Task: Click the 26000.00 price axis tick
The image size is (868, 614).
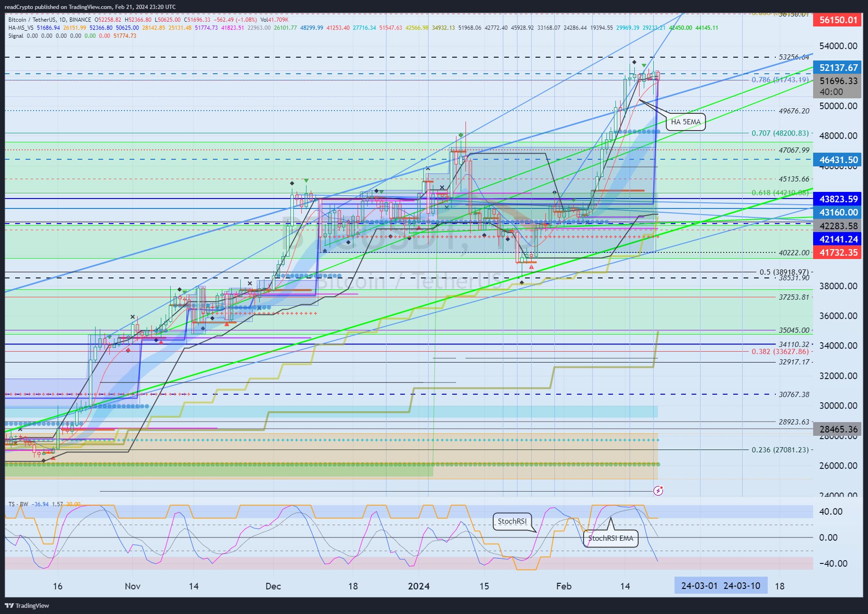Action: (x=838, y=466)
